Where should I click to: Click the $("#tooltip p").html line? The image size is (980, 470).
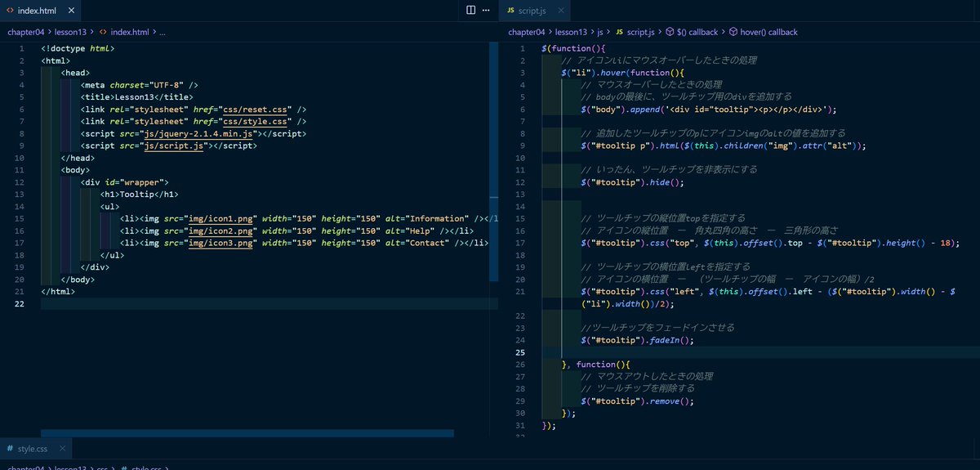(x=724, y=145)
